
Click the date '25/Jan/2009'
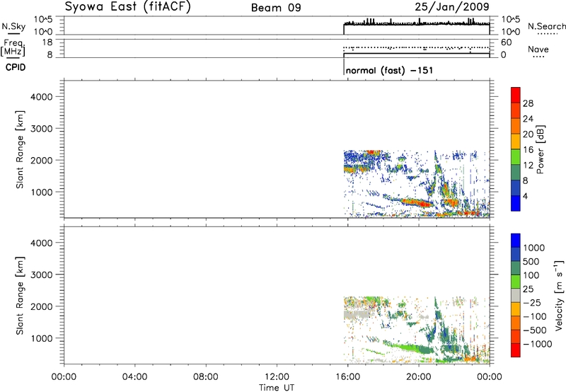(x=452, y=7)
